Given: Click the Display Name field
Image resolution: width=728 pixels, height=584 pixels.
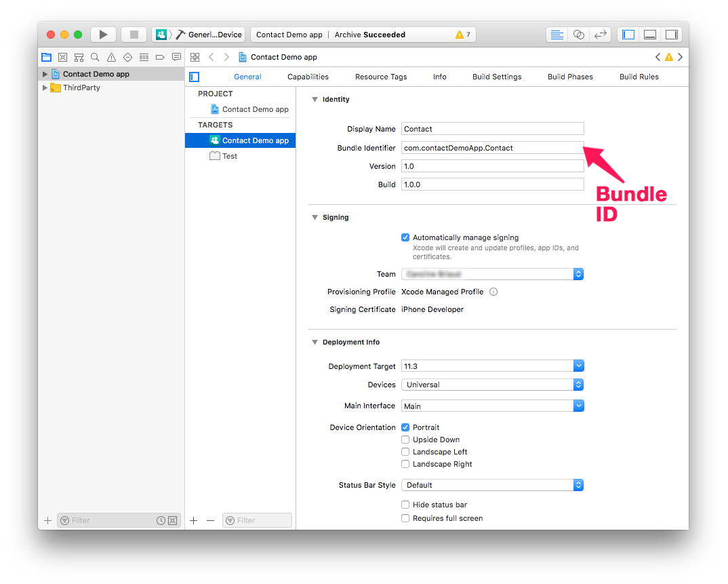Looking at the screenshot, I should pos(493,129).
